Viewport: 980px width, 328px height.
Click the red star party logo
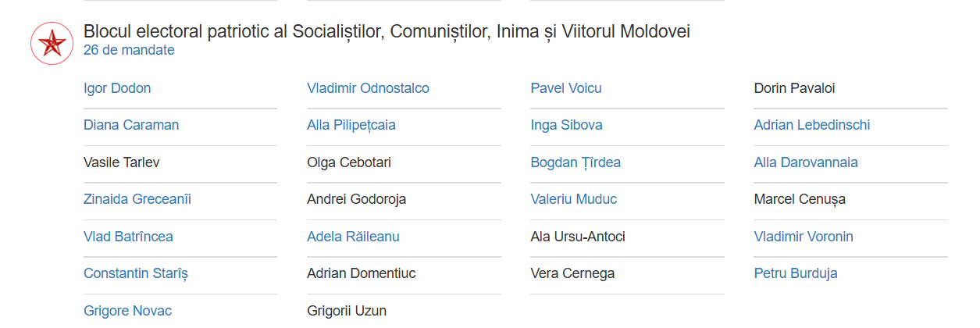click(x=52, y=44)
